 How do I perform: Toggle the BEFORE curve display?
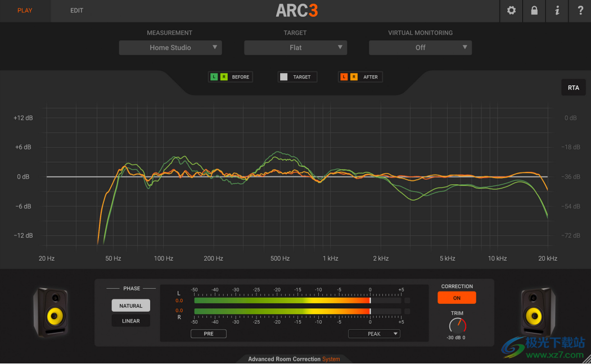click(x=231, y=76)
